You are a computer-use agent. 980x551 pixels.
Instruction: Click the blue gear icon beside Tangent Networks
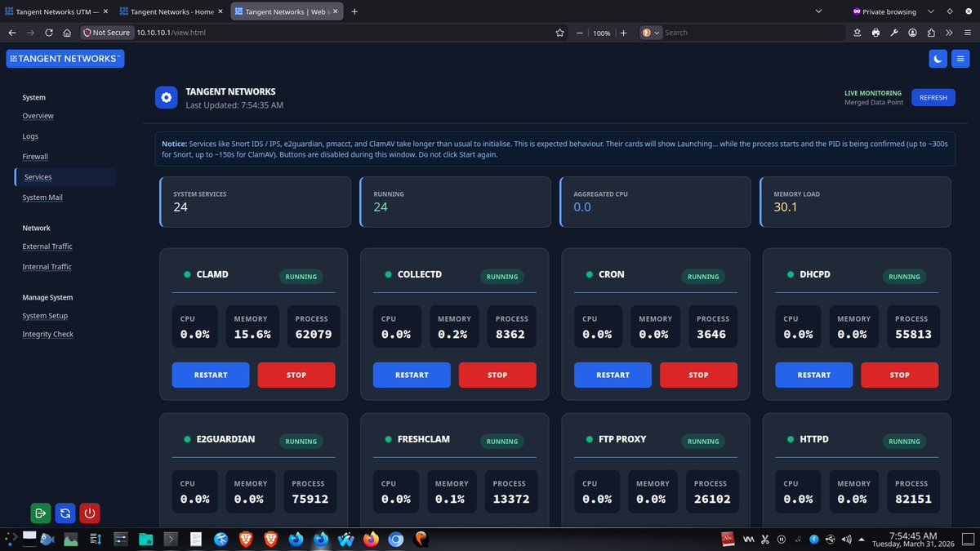coord(167,98)
